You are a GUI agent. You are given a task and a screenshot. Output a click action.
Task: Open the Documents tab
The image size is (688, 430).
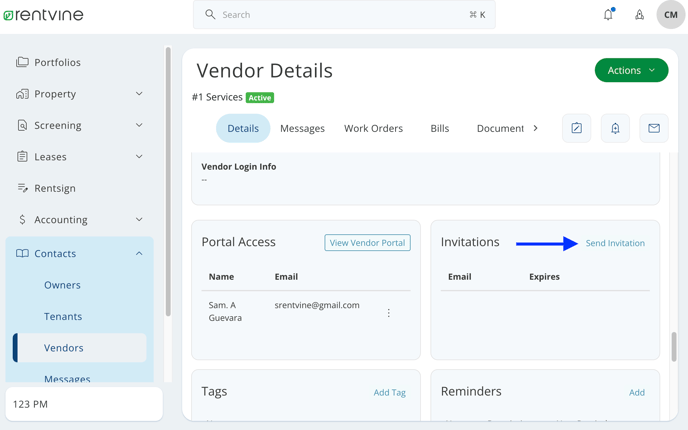coord(500,128)
